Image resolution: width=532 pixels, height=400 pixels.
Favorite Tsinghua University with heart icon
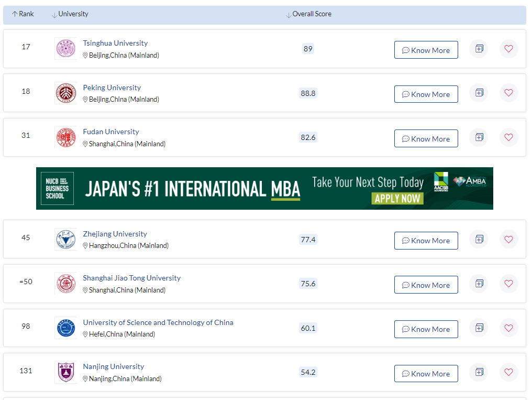tap(508, 49)
